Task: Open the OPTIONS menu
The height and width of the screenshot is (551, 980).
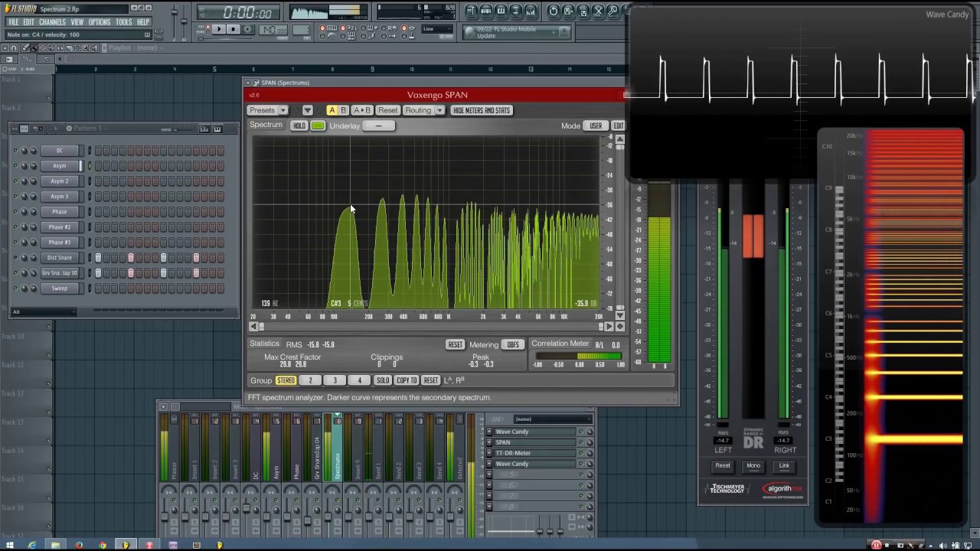Action: coord(100,22)
